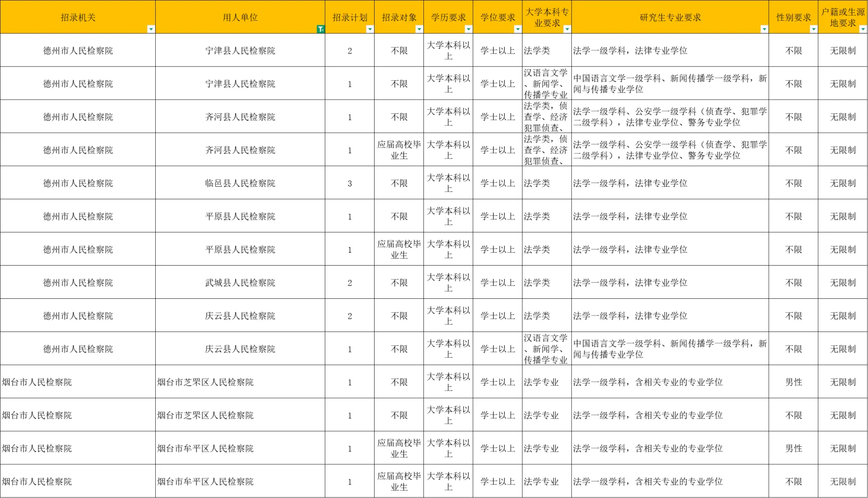Select 男性 in the 牟平区 row
The height and width of the screenshot is (498, 868).
pyautogui.click(x=793, y=448)
